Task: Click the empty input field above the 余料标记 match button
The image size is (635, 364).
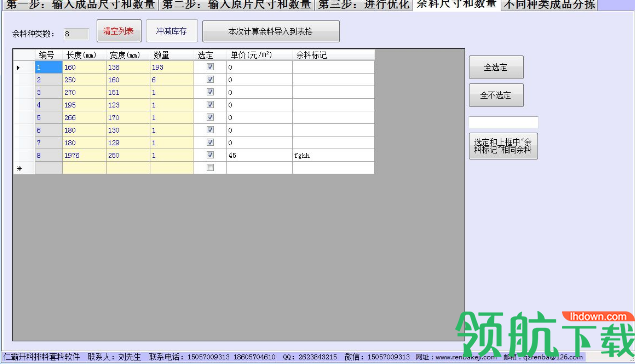Action: click(503, 122)
